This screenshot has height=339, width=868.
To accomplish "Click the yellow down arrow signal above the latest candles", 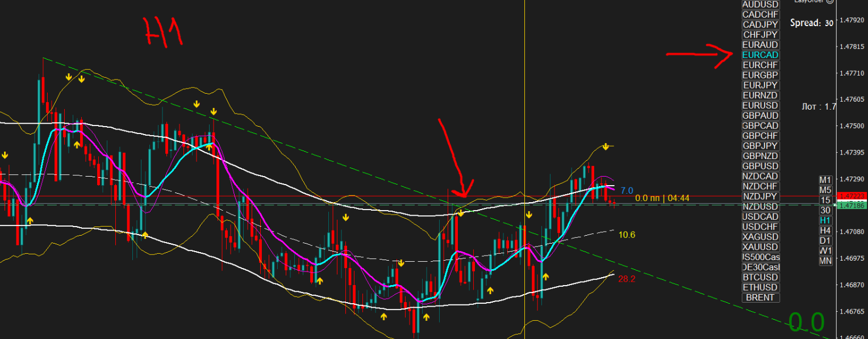I will pos(606,147).
